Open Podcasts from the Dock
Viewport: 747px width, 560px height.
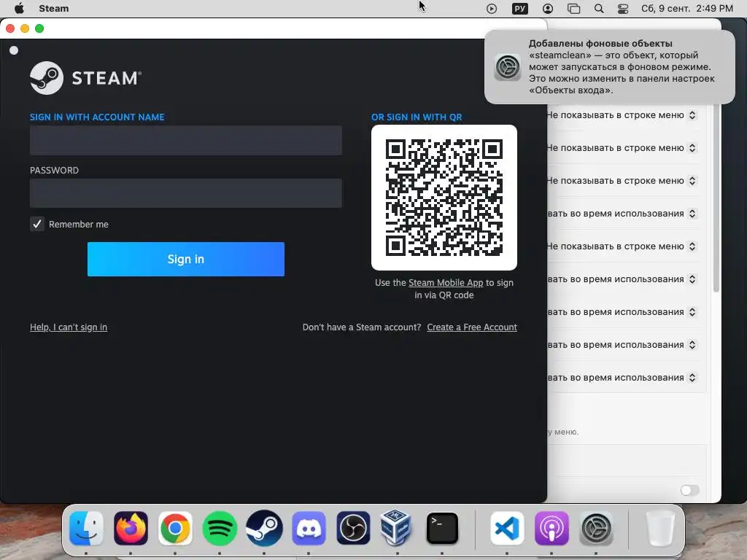click(551, 529)
